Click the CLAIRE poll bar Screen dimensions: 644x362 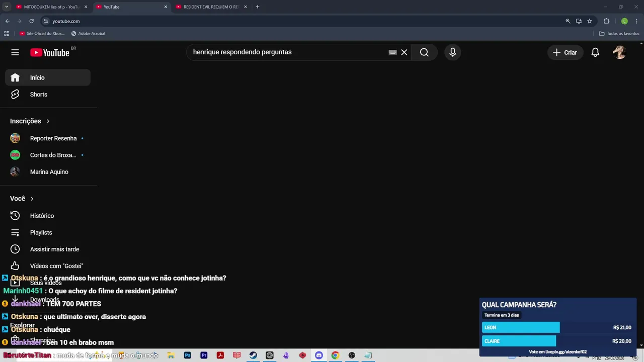[x=519, y=341]
